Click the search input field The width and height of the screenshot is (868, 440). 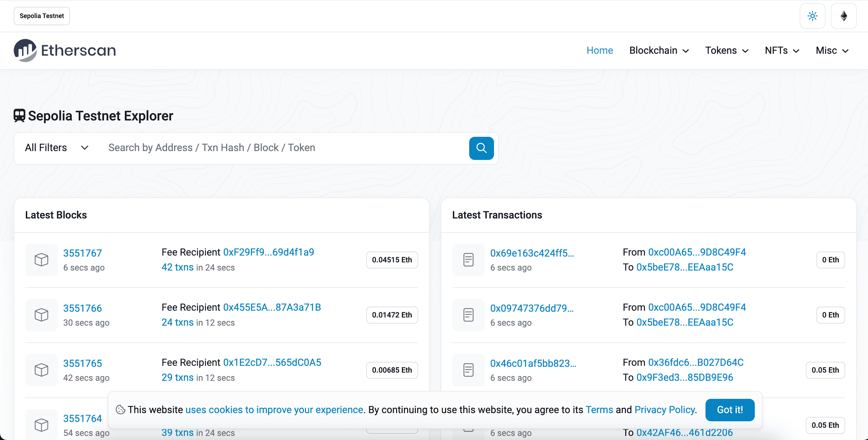tap(272, 148)
